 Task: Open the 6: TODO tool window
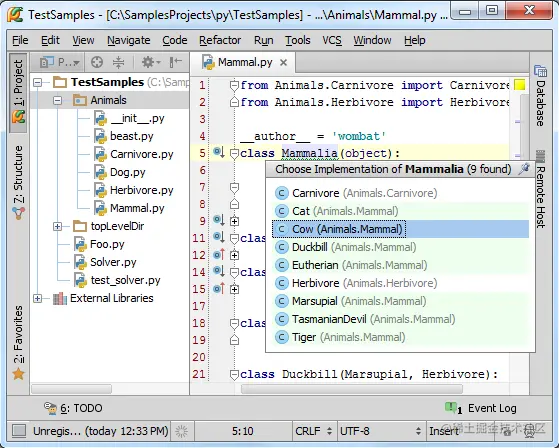pyautogui.click(x=73, y=408)
